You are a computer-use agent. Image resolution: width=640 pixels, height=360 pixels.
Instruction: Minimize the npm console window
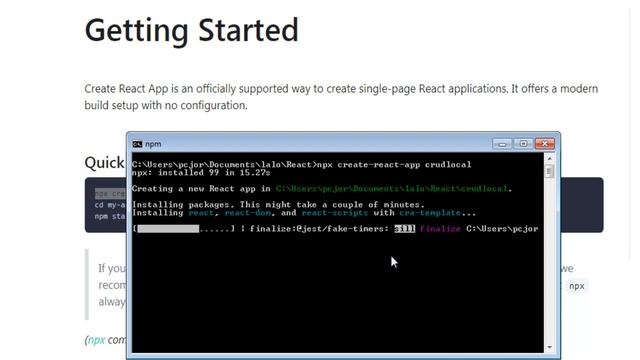coord(502,144)
